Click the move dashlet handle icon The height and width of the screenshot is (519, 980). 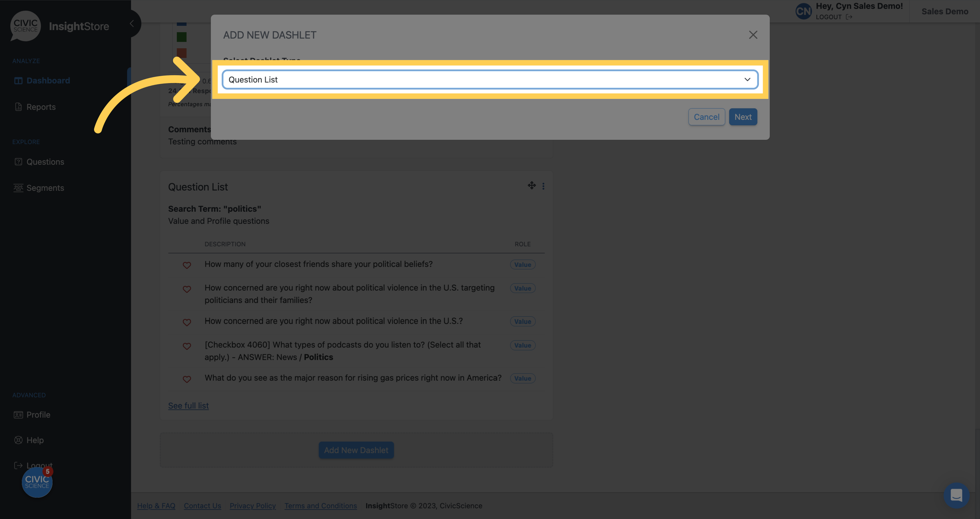[x=532, y=185]
